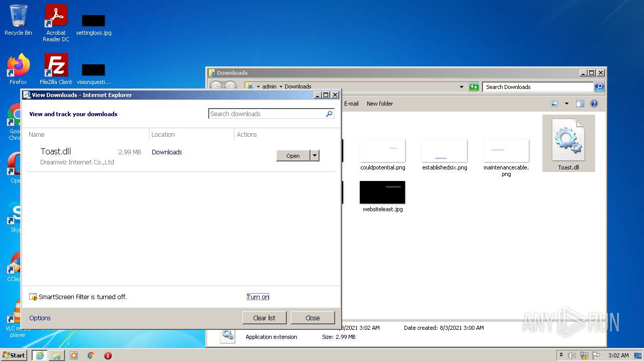Expand the views options dropdown arrow
The height and width of the screenshot is (362, 644).
(567, 104)
